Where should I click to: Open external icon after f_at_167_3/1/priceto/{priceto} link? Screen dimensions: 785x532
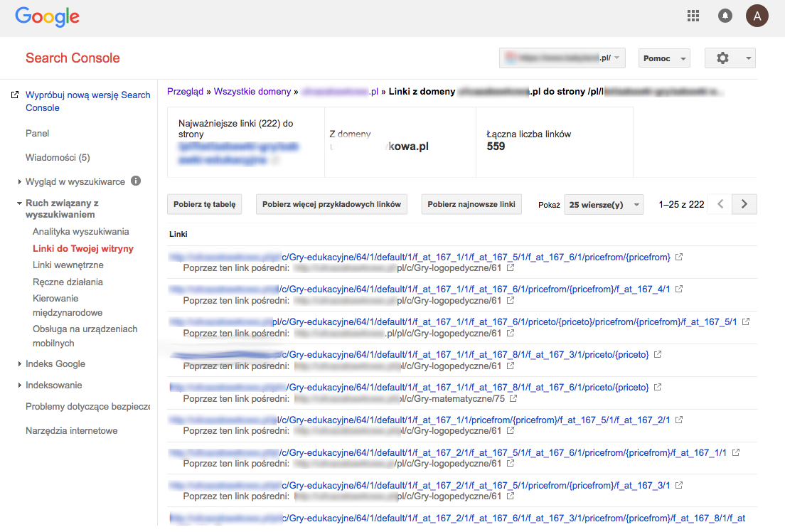point(657,354)
